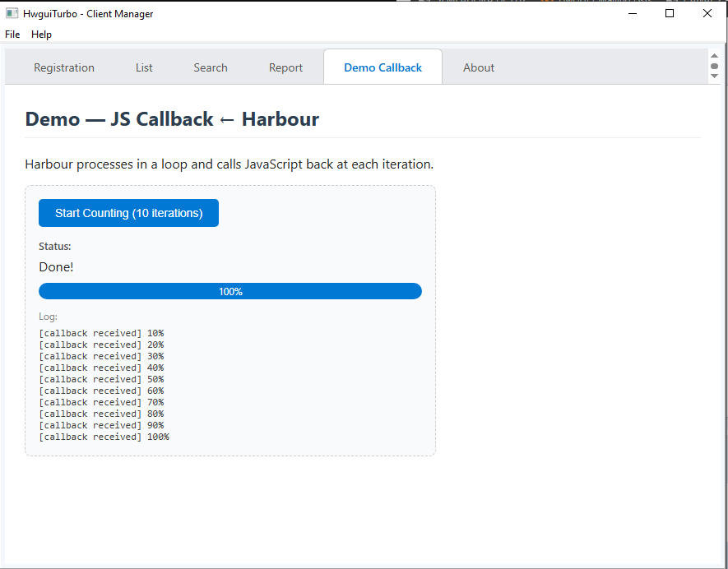Click log line "[callback received] 10%"
Screen dimensions: 728x569
click(101, 333)
